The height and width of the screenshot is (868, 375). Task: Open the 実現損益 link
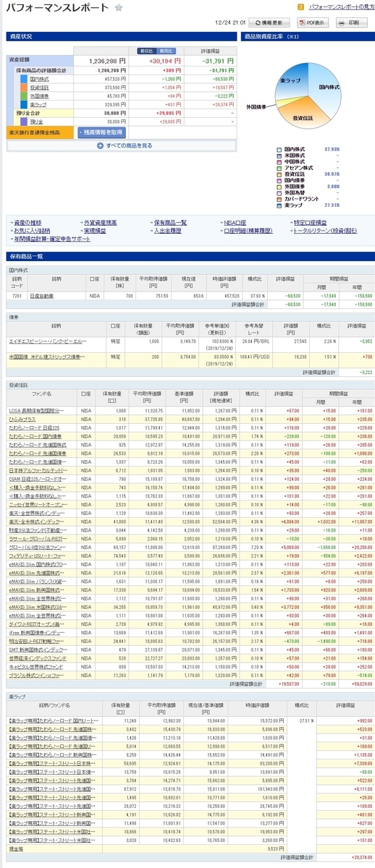click(x=95, y=230)
